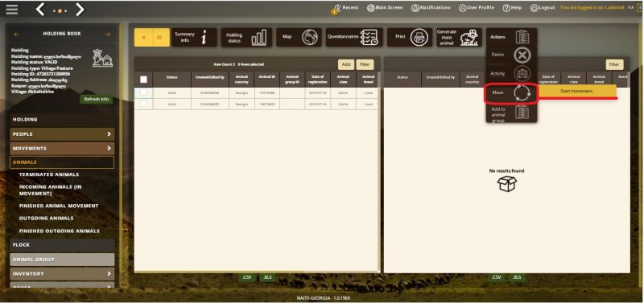Open the Actions clipboard menu
Screen dimensions: 644x303
click(x=511, y=37)
